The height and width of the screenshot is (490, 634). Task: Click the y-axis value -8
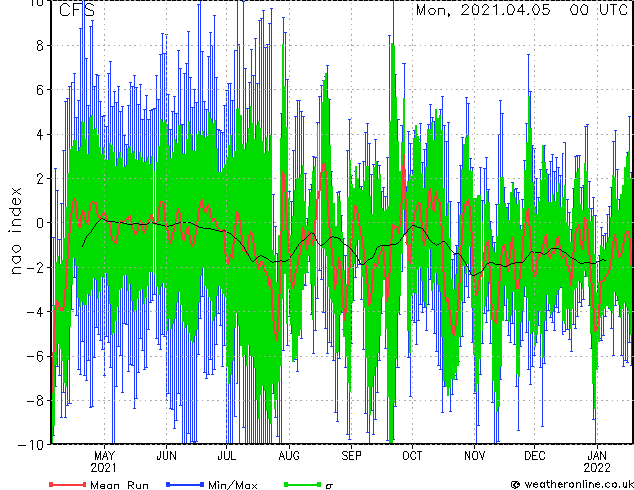35,401
